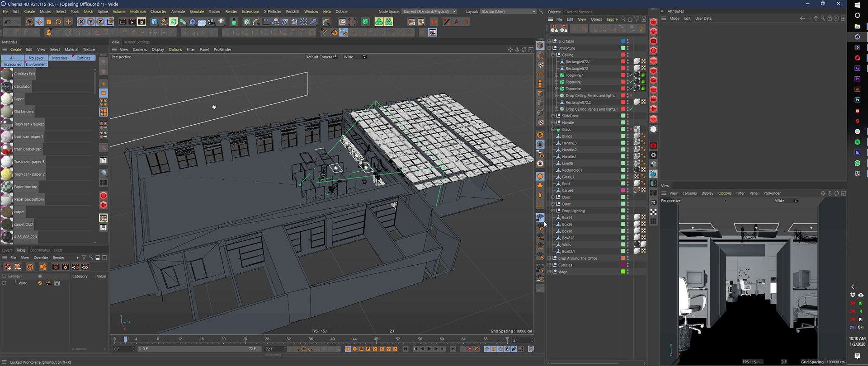The image size is (868, 366).
Task: Click the home icon in Objects panel
Action: click(630, 19)
